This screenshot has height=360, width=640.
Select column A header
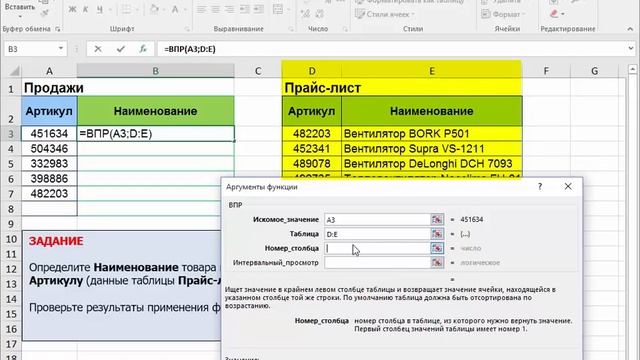(x=49, y=71)
